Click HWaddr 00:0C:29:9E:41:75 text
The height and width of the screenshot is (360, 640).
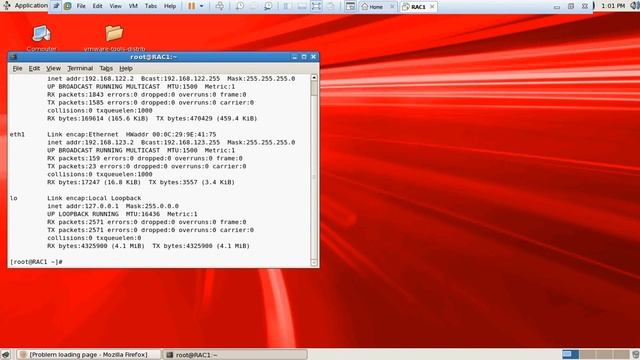click(171, 134)
